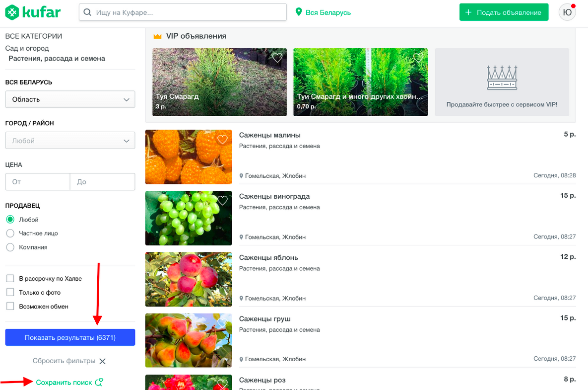Open Туи Смарагд и много других VIP image
This screenshot has width=588, height=390.
[x=360, y=82]
